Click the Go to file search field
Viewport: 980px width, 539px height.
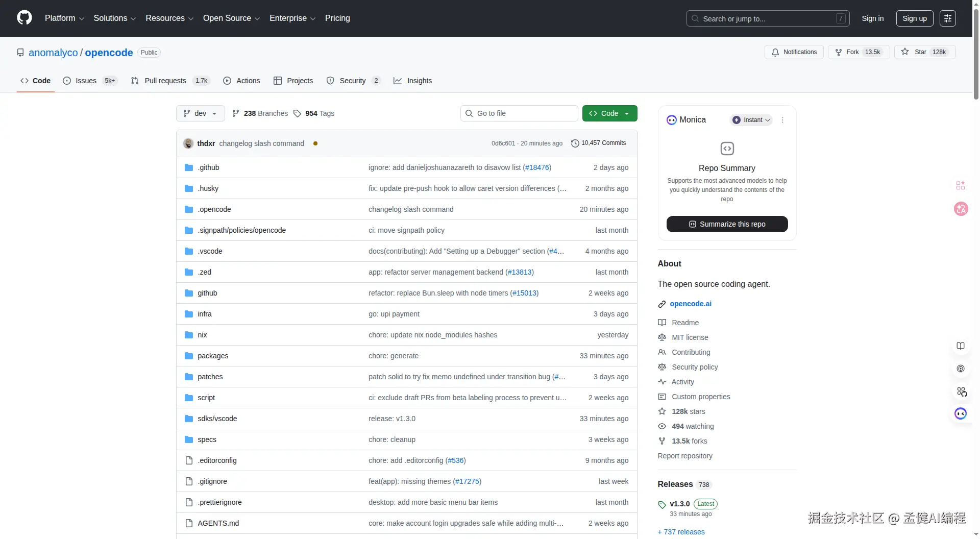point(519,113)
